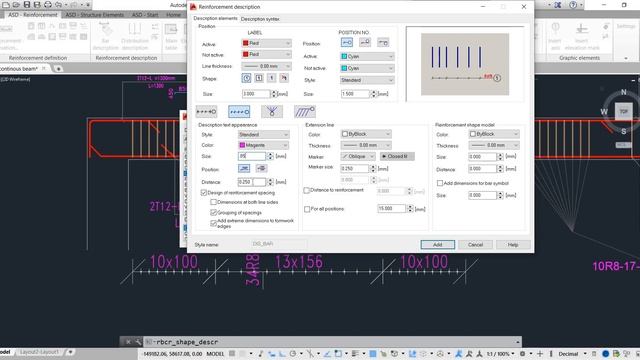Enable For all positions checkbox
Screen dimensions: 640x360
point(307,209)
